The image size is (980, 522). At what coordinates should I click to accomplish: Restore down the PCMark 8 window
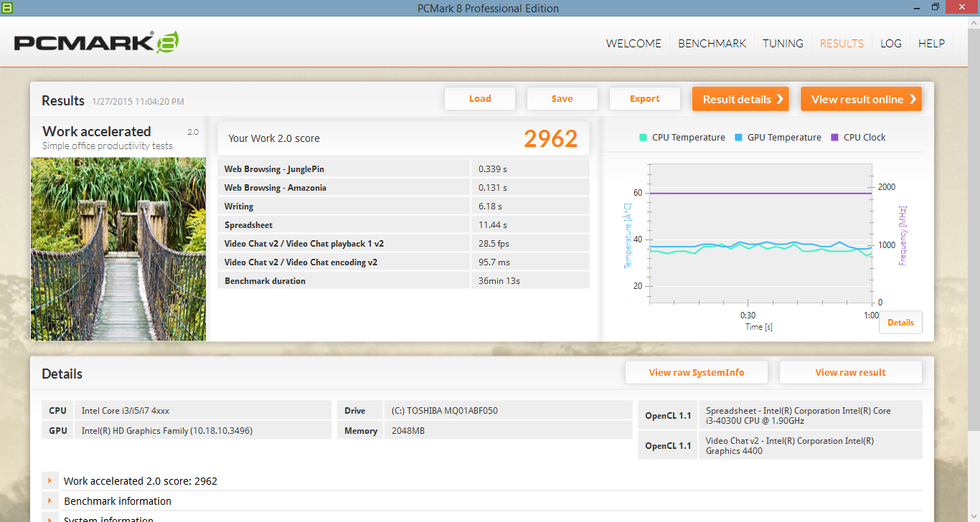(x=936, y=7)
